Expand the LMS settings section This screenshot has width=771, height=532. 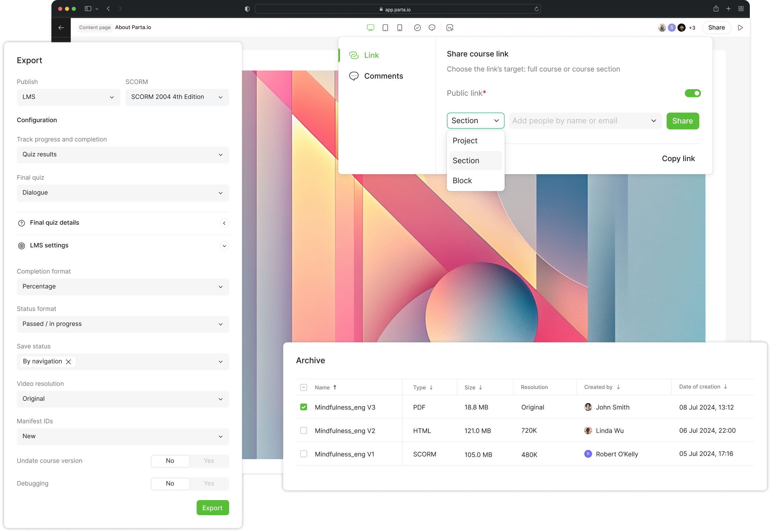[224, 246]
